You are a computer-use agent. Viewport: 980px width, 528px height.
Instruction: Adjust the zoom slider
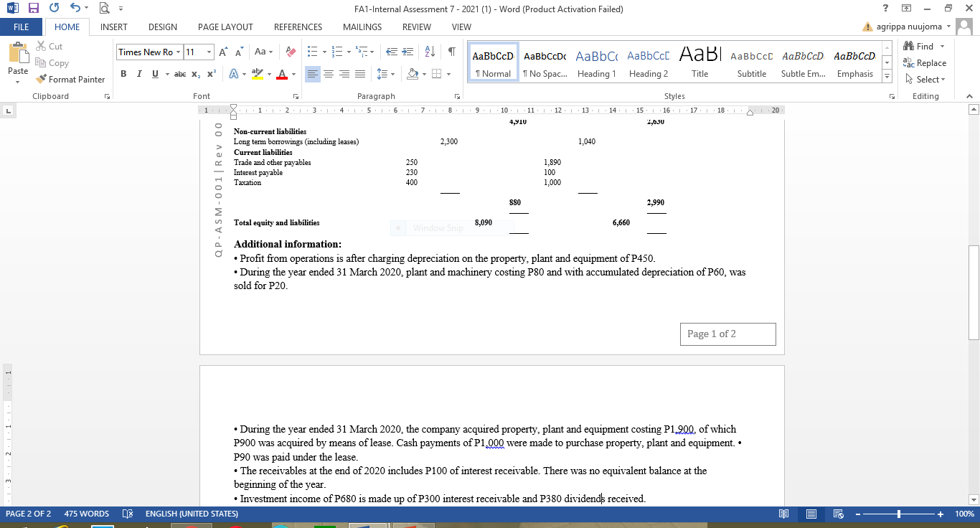[x=899, y=514]
